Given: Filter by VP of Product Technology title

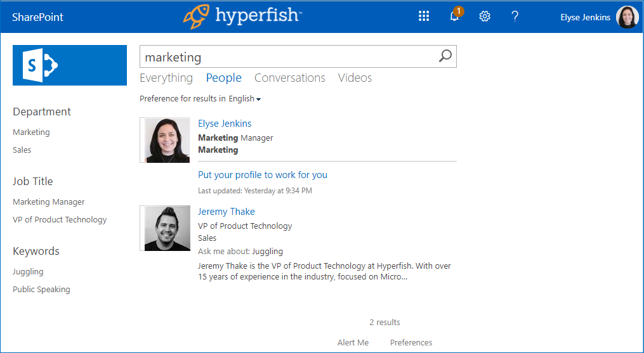Looking at the screenshot, I should pyautogui.click(x=60, y=220).
